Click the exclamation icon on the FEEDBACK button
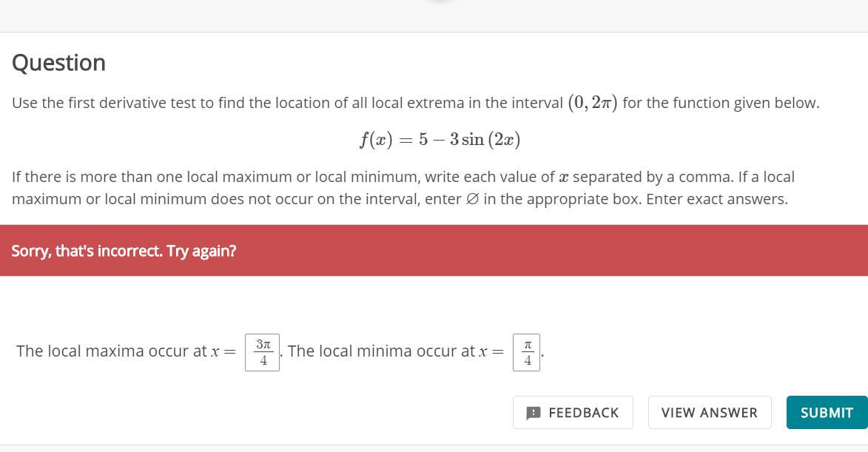 coord(532,412)
